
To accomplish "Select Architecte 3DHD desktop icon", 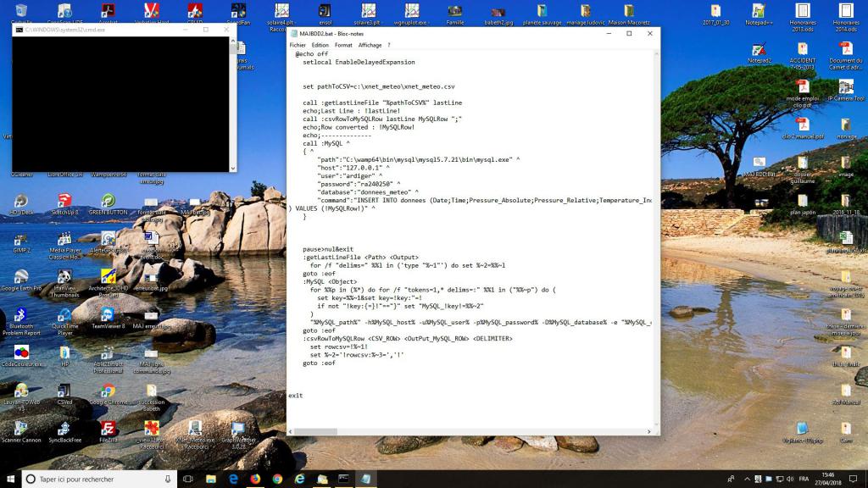I will (108, 284).
